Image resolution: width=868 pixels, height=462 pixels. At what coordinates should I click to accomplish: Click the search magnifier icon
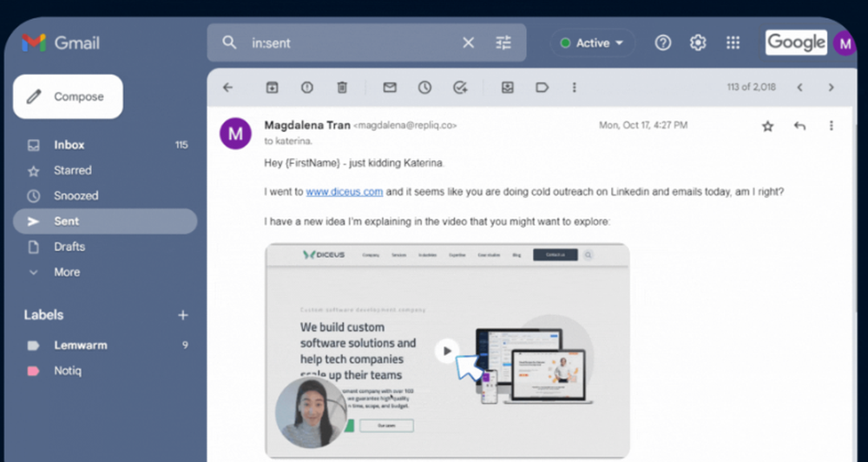(229, 43)
